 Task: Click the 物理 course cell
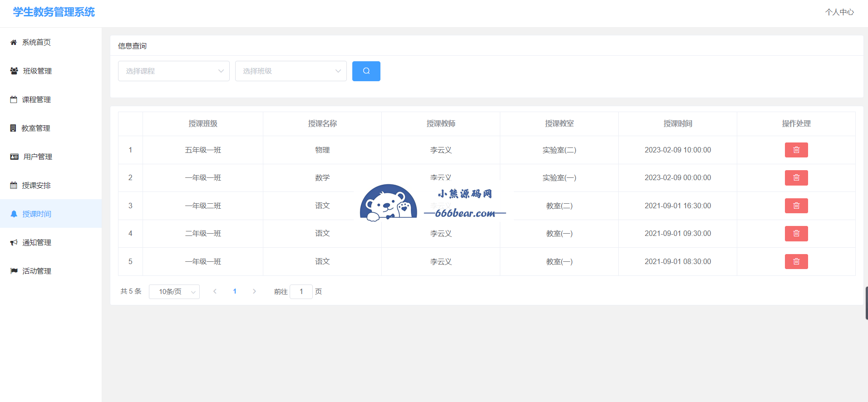click(322, 150)
